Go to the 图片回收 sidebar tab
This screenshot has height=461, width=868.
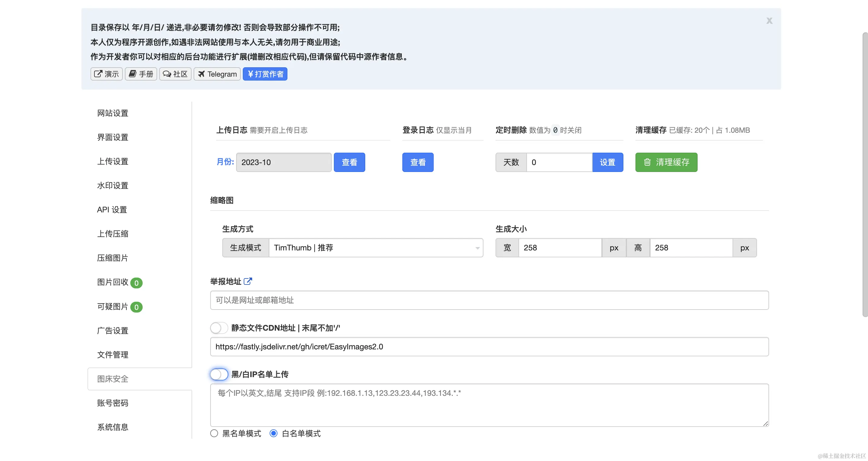tap(112, 282)
